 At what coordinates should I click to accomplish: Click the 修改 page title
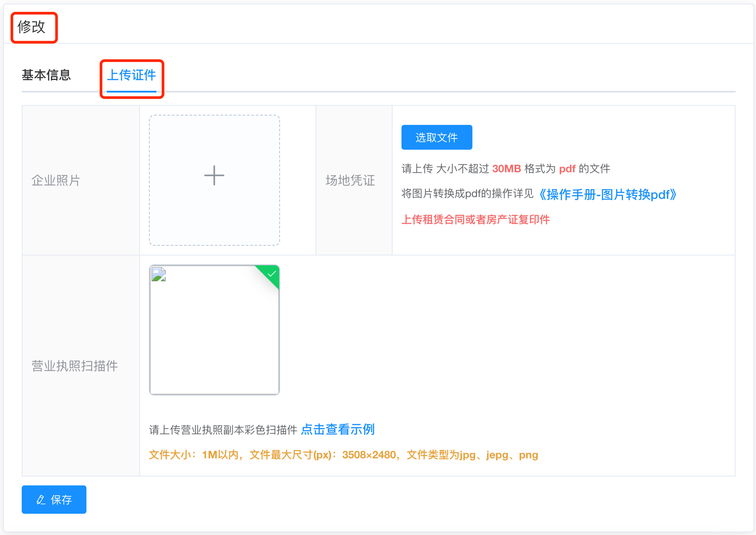pyautogui.click(x=31, y=27)
